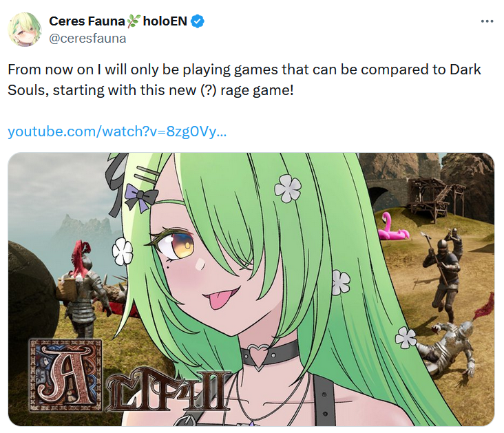Click the purple bow hair clip
Image resolution: width=504 pixels, height=433 pixels.
(x=140, y=198)
